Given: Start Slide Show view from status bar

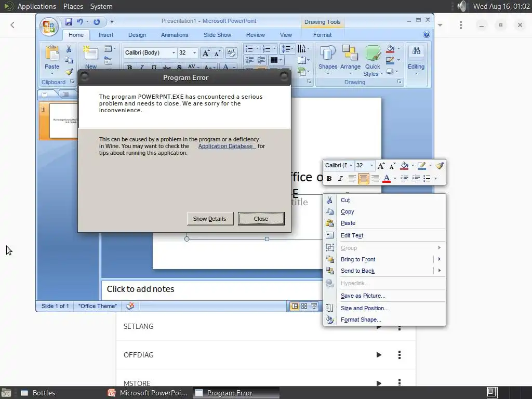Looking at the screenshot, I should click(x=314, y=306).
